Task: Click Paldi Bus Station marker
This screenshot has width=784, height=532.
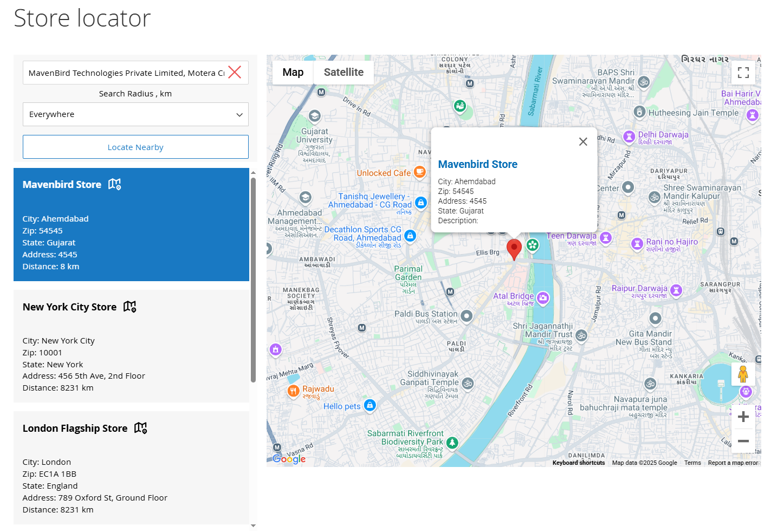Action: tap(466, 316)
